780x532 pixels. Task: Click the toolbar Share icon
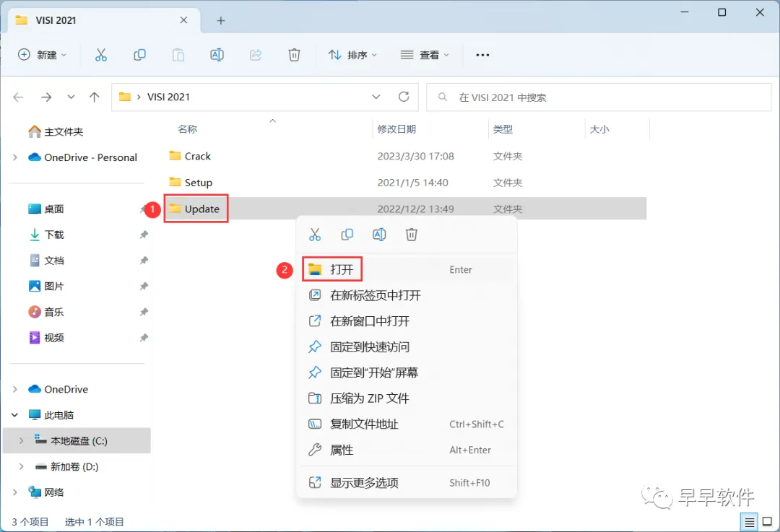point(256,55)
